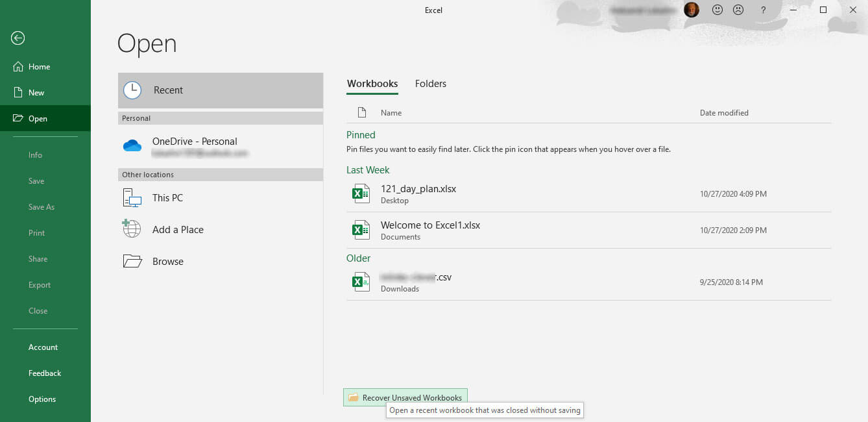Click the Add a Place globe icon
This screenshot has width=868, height=422.
pos(132,229)
